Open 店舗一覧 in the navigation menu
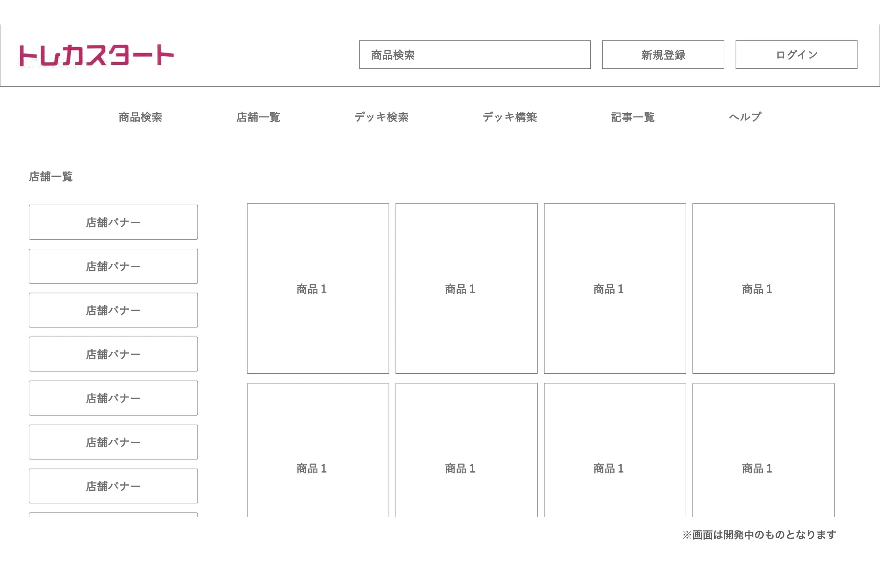The width and height of the screenshot is (880, 588). (x=258, y=117)
